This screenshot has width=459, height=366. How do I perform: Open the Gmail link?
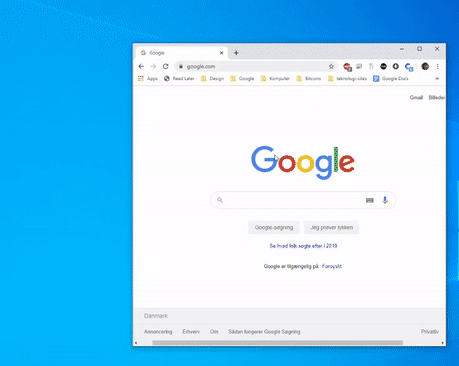click(416, 97)
